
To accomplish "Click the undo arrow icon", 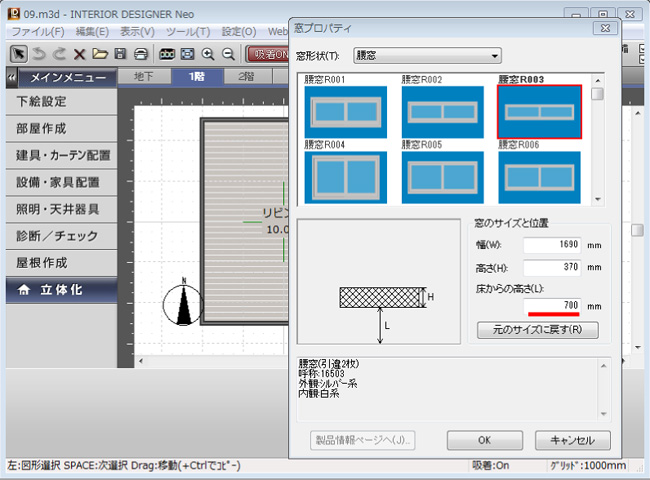I will click(41, 54).
